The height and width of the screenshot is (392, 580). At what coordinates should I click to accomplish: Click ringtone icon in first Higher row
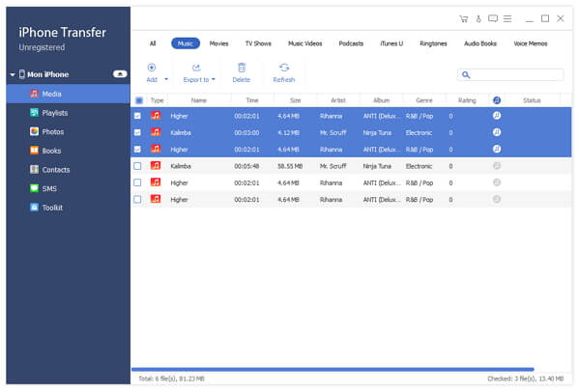tap(497, 116)
